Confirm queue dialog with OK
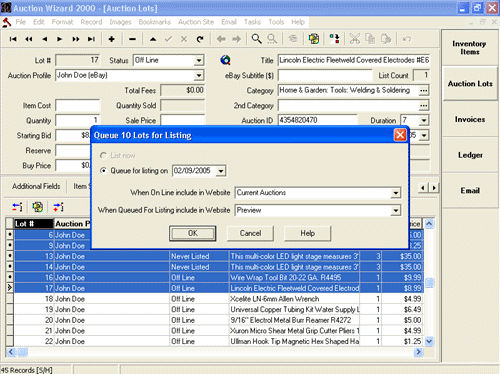The image size is (500, 374). coord(193,233)
